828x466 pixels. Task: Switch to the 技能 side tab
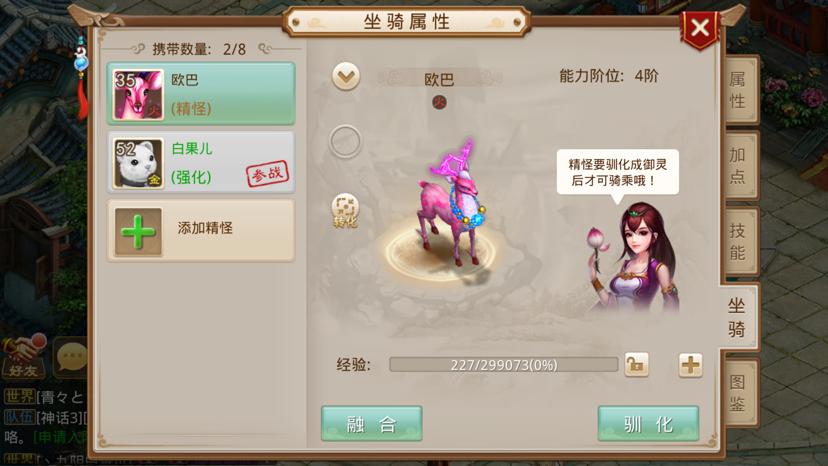point(738,241)
